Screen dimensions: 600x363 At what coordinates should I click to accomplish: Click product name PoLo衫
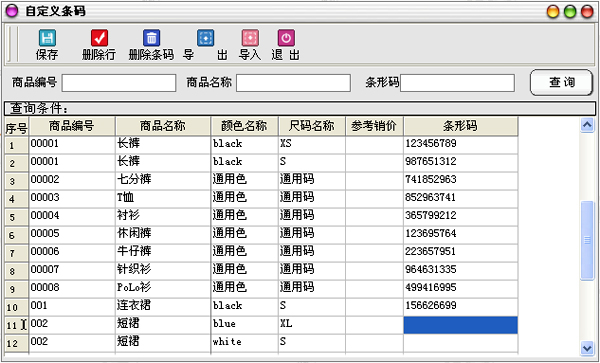coord(134,287)
